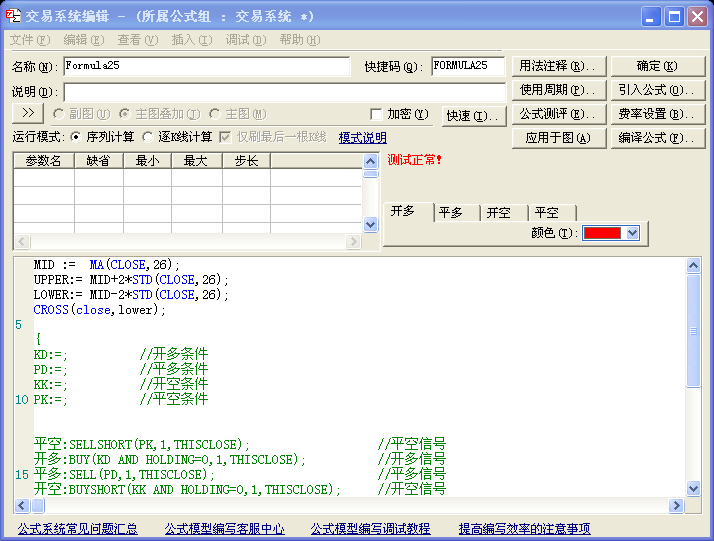Click the 确定(K) button
This screenshot has height=541, width=714.
(x=658, y=66)
